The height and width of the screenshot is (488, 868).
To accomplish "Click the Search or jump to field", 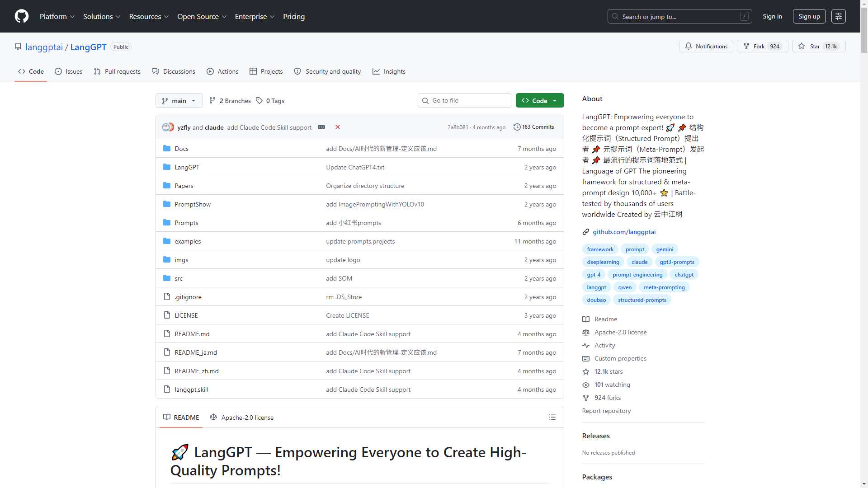I will coord(680,16).
